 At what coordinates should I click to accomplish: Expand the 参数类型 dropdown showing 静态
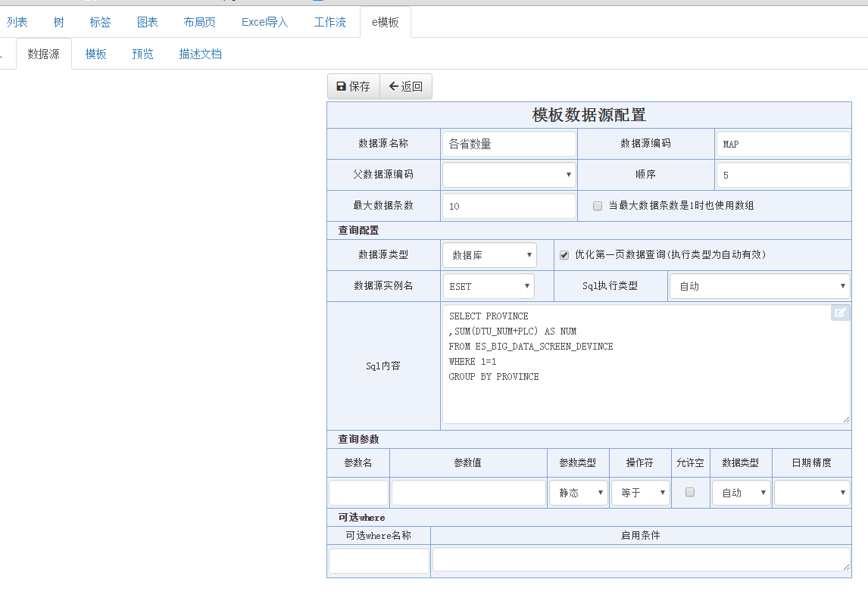[578, 493]
